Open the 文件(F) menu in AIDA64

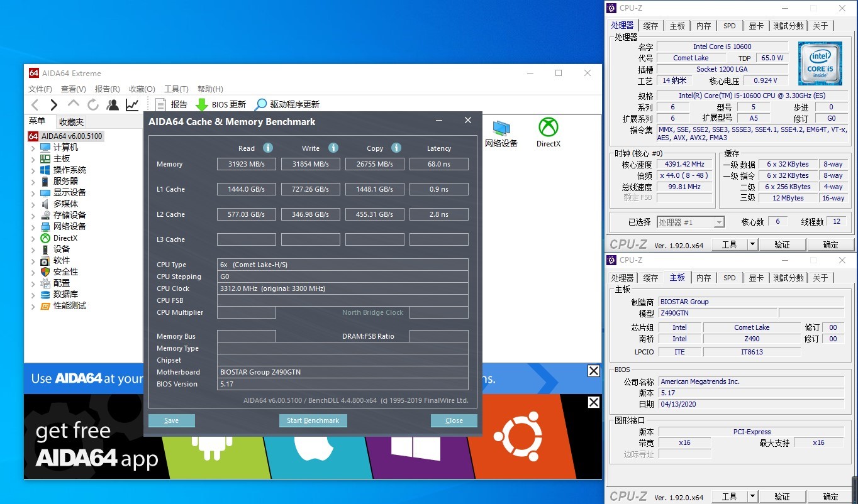tap(40, 89)
